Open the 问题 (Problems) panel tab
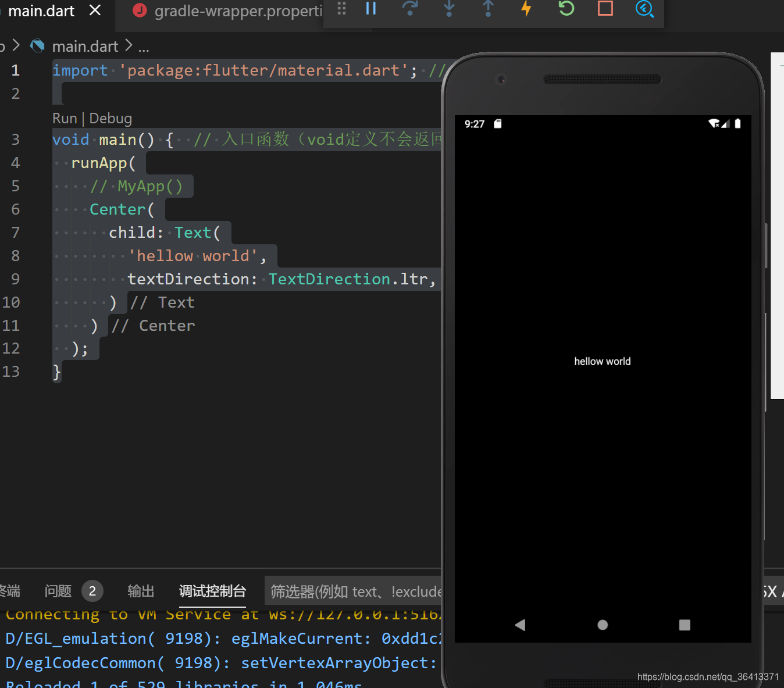This screenshot has width=784, height=688. point(58,591)
